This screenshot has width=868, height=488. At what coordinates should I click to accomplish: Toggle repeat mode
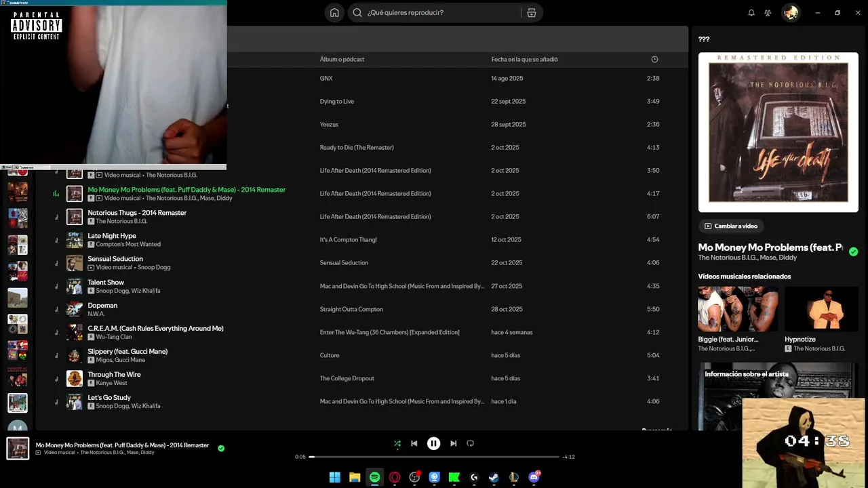coord(470,443)
